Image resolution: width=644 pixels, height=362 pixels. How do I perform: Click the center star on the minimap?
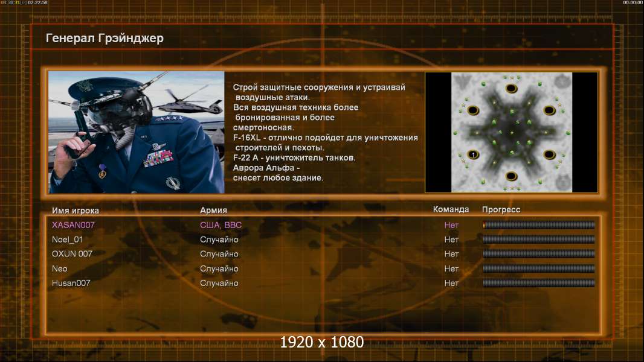click(x=512, y=132)
